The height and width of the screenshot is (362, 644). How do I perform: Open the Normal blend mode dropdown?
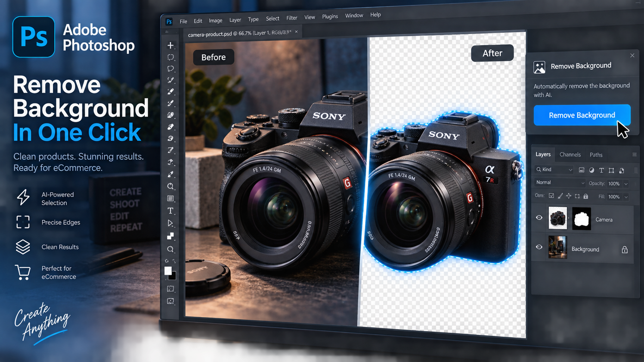coord(560,183)
